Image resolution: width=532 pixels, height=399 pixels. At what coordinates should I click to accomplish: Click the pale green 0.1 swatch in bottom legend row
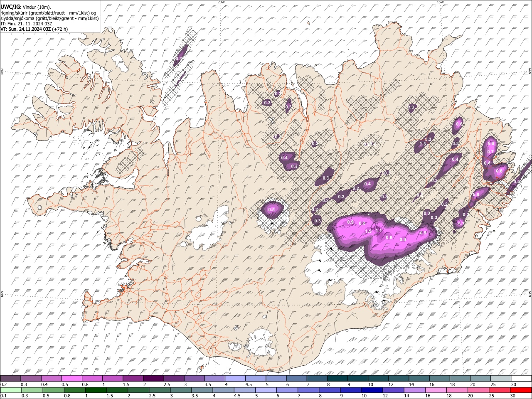click(x=11, y=390)
